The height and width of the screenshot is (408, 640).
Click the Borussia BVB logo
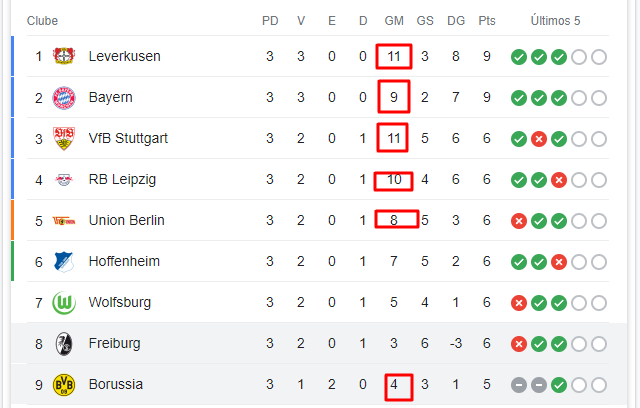pos(64,385)
